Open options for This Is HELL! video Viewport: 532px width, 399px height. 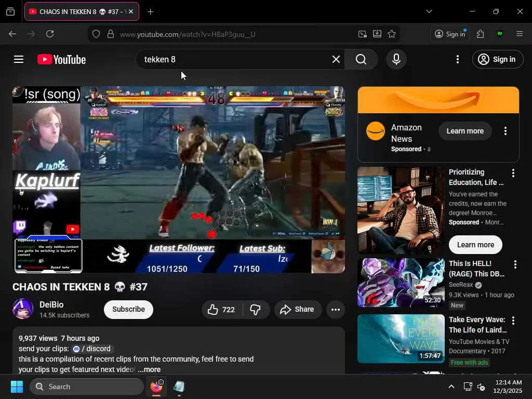[x=515, y=264]
